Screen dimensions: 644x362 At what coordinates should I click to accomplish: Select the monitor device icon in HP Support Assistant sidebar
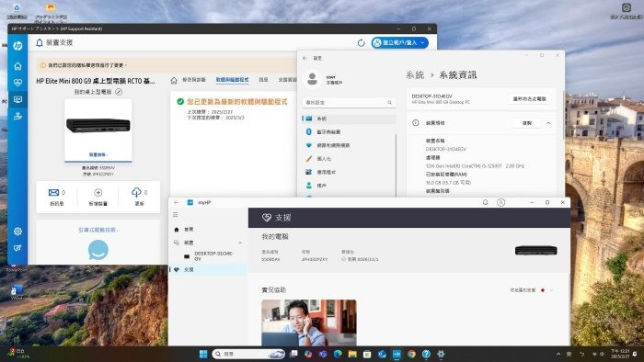17,99
